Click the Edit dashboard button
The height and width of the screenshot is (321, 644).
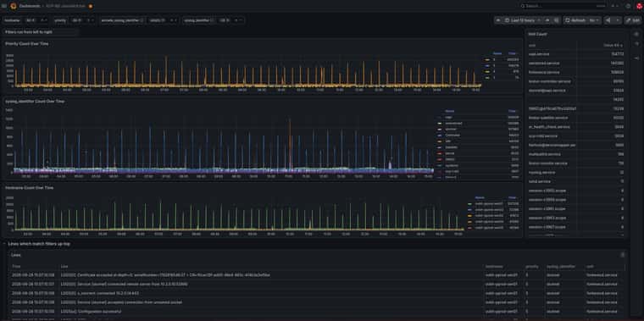tap(632, 20)
